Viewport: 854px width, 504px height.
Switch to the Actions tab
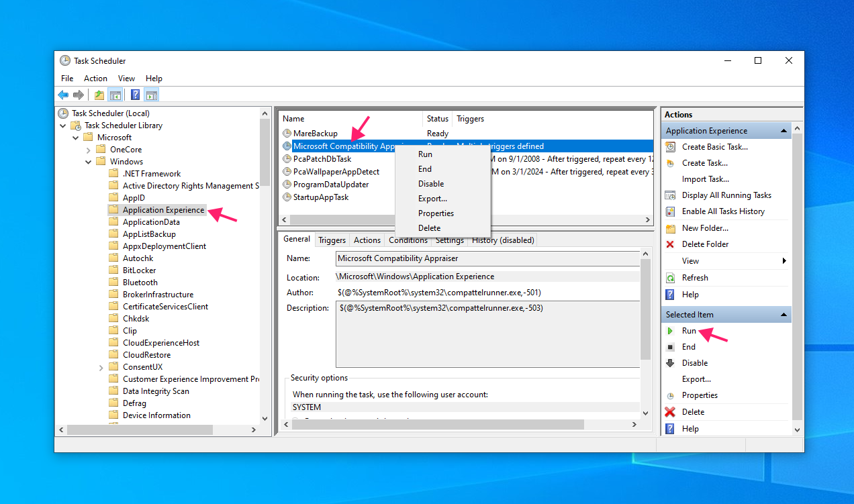[x=367, y=240]
